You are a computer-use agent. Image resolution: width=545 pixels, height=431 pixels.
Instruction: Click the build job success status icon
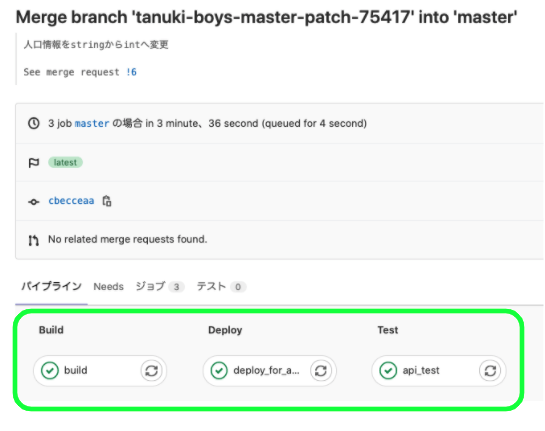[x=50, y=371]
